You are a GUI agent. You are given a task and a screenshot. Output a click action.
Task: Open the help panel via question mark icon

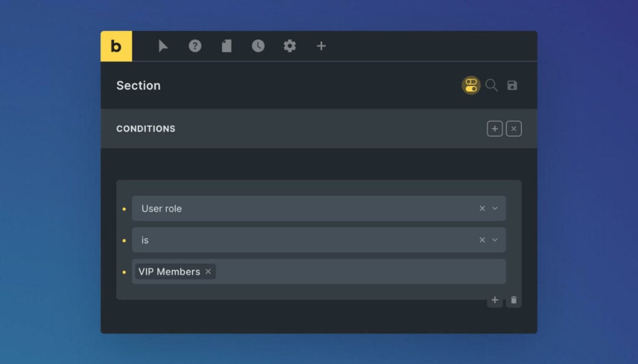[x=195, y=45]
